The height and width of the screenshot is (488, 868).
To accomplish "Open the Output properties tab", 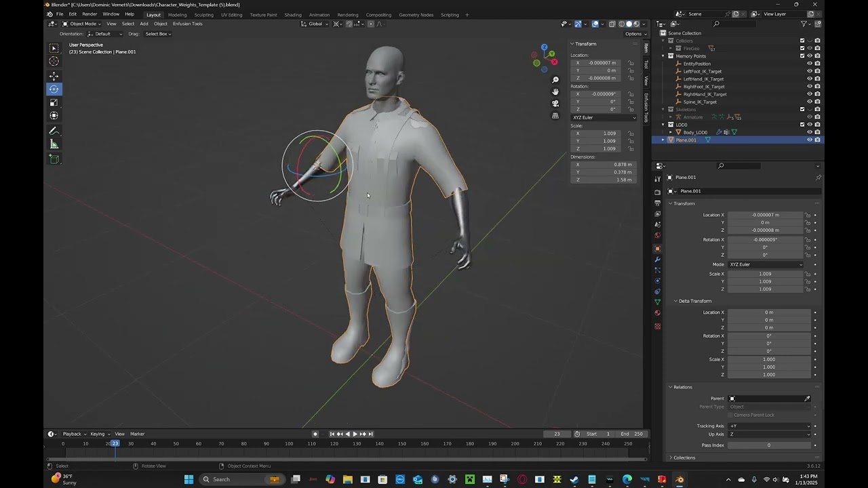I will point(657,203).
